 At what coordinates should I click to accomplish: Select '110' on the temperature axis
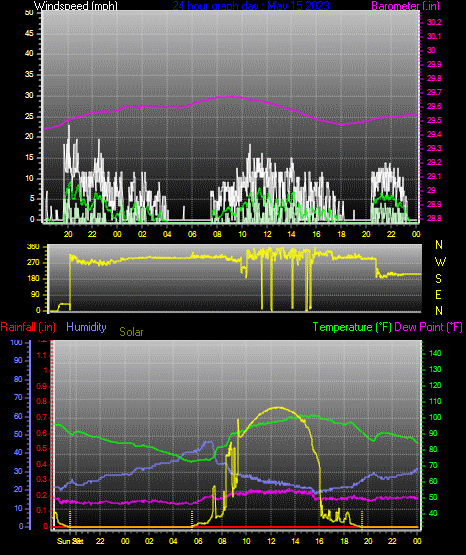pos(435,401)
